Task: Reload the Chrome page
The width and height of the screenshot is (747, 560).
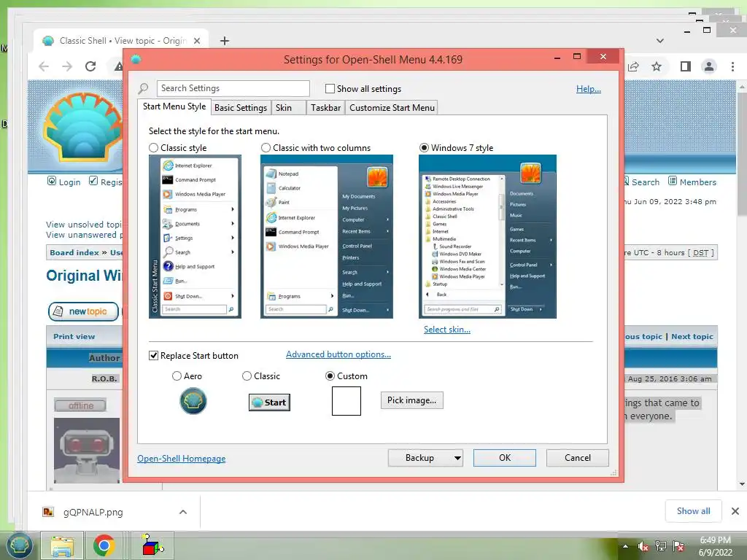Action: [x=90, y=66]
